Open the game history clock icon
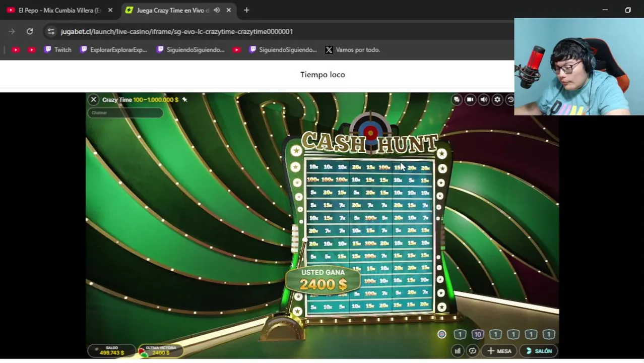This screenshot has width=644, height=363. click(x=510, y=100)
